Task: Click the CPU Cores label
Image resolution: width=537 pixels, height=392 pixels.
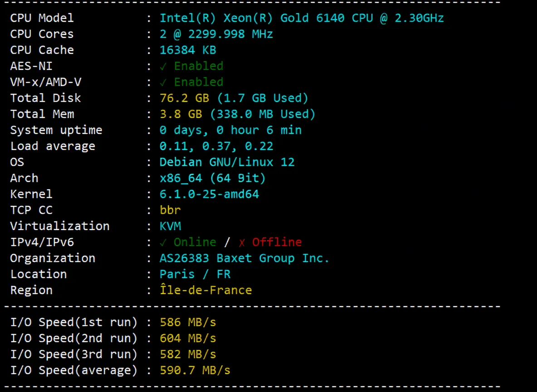Action: 42,34
